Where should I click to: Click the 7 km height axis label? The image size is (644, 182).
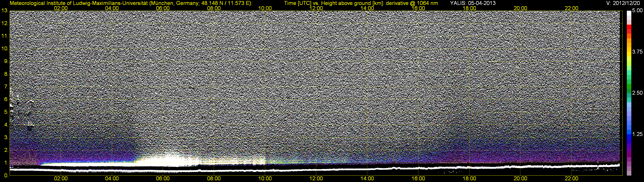pos(6,87)
